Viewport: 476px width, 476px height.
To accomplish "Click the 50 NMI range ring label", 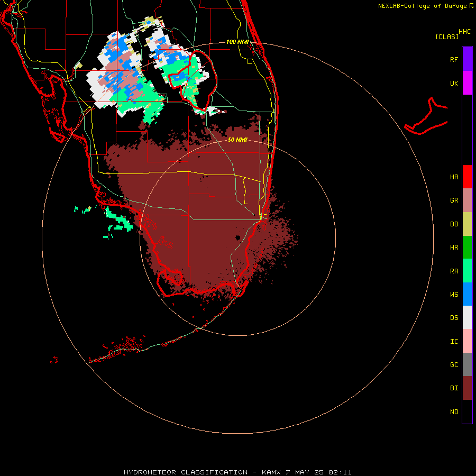I will coord(237,140).
